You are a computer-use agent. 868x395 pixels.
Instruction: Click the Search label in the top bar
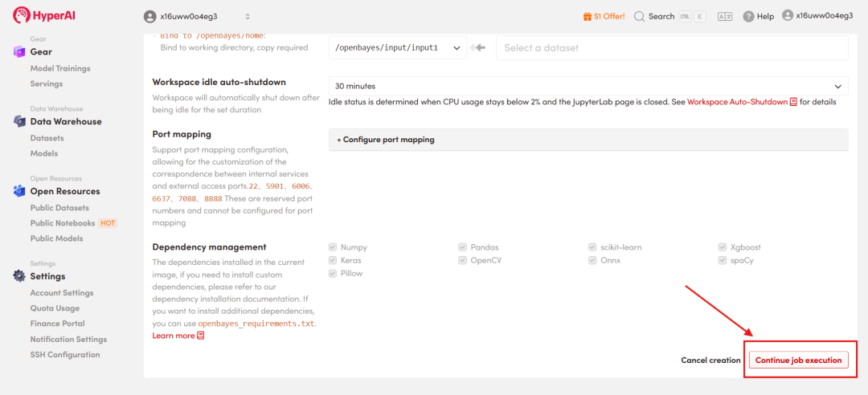[661, 17]
